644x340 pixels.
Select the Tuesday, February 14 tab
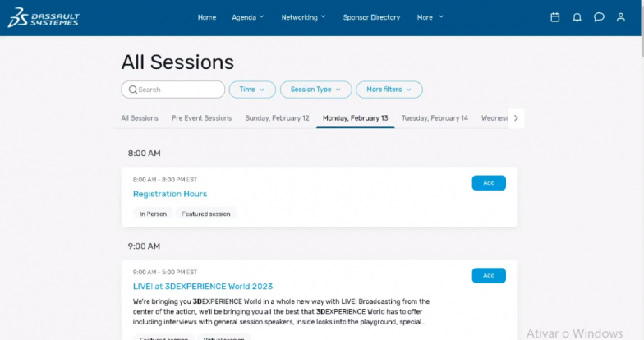click(x=435, y=118)
